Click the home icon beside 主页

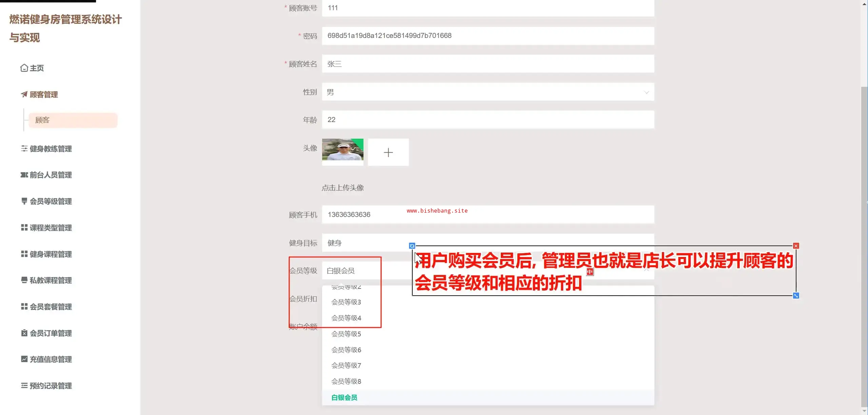tap(24, 68)
